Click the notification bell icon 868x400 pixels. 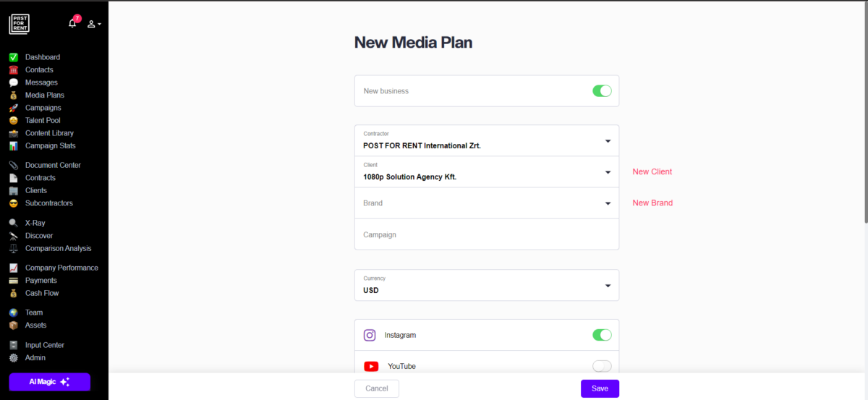(72, 24)
